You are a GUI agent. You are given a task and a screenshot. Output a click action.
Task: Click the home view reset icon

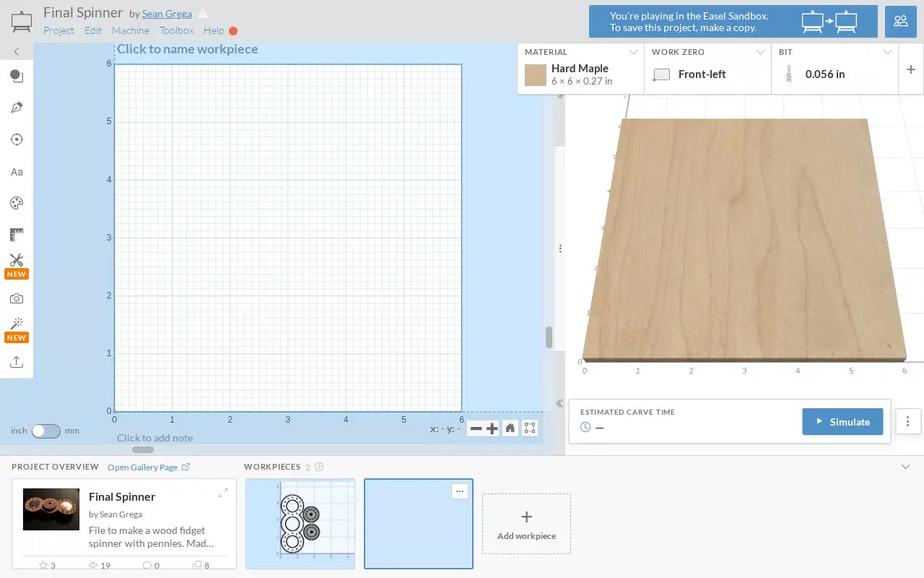(510, 428)
